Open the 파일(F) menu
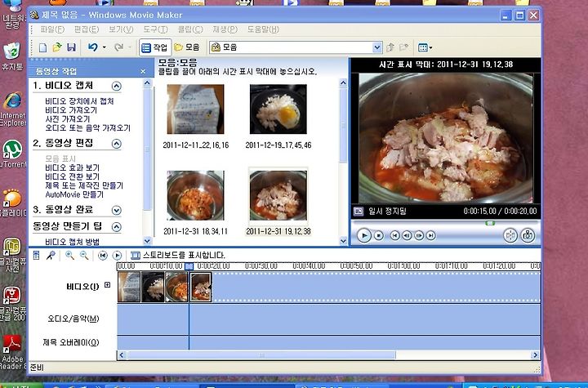The height and width of the screenshot is (388, 588). pyautogui.click(x=52, y=29)
